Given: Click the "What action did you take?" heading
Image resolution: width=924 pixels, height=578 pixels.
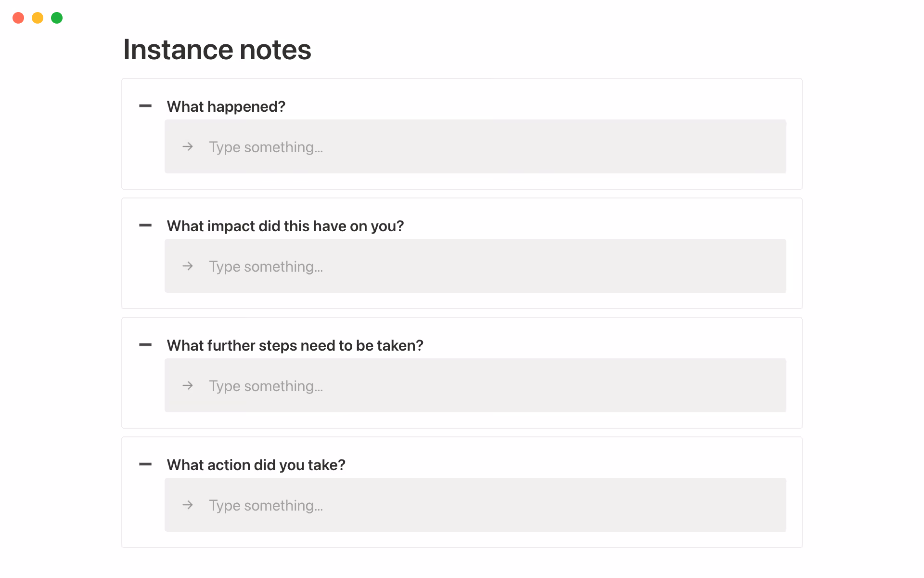Looking at the screenshot, I should click(x=256, y=465).
